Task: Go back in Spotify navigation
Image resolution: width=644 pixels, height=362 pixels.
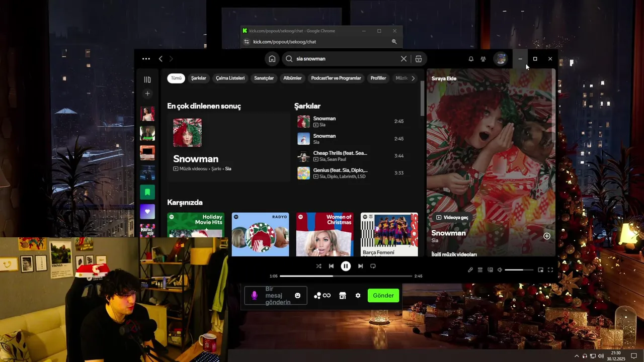Action: coord(160,59)
